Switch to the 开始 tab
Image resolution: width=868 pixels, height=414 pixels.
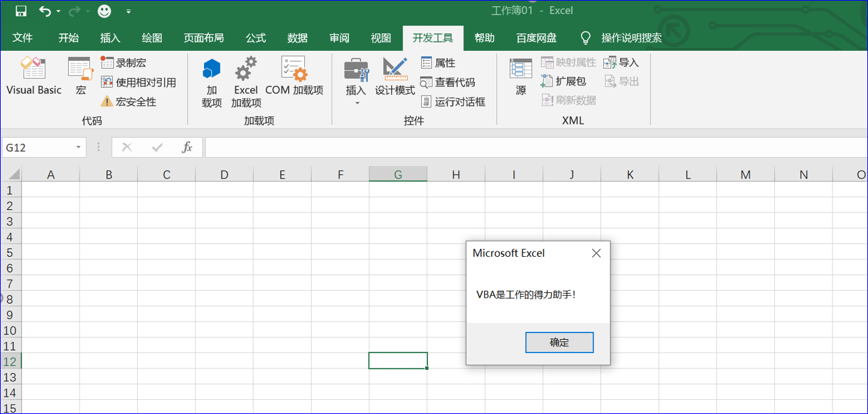[68, 38]
